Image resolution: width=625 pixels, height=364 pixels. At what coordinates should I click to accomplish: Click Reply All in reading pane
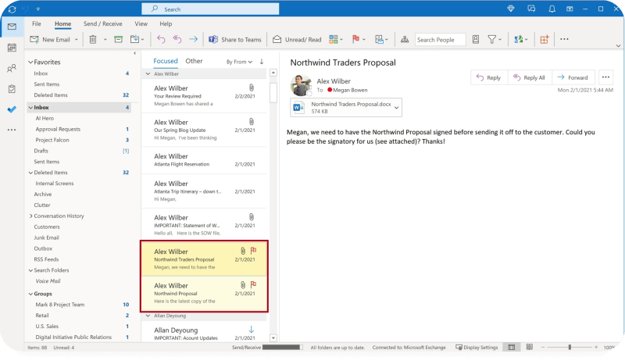point(530,77)
